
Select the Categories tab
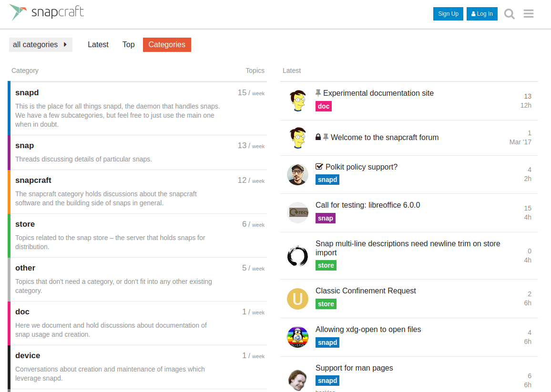[167, 45]
